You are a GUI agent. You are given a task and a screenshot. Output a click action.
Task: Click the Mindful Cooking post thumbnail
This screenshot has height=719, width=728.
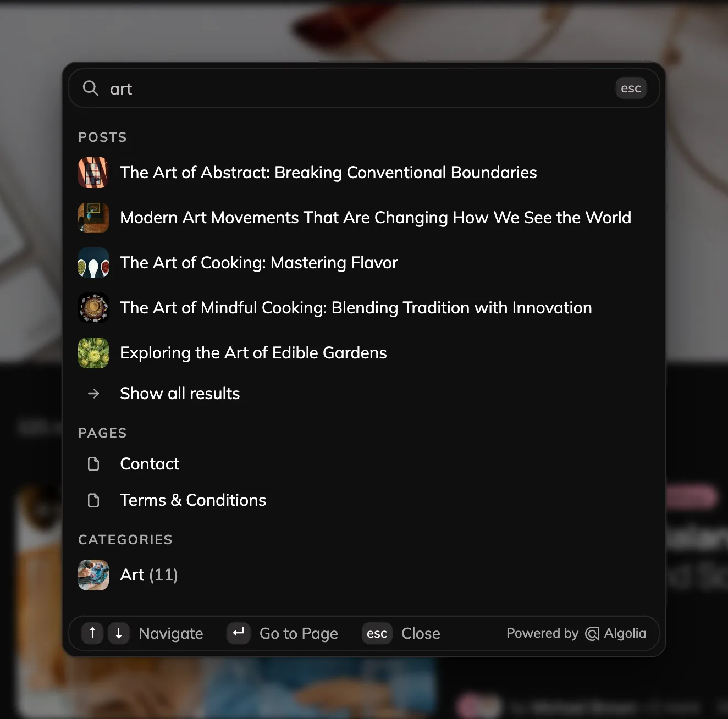(93, 308)
